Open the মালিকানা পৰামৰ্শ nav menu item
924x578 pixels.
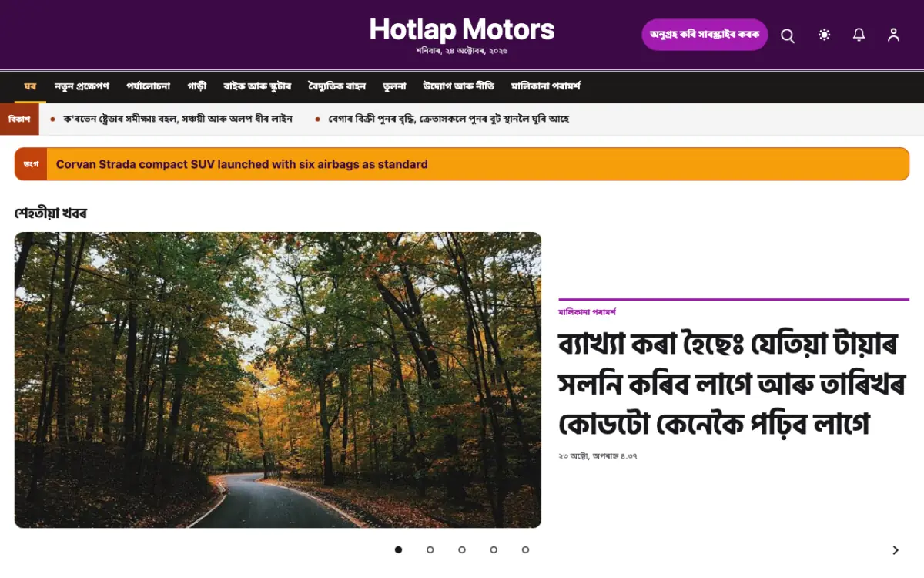click(x=546, y=86)
